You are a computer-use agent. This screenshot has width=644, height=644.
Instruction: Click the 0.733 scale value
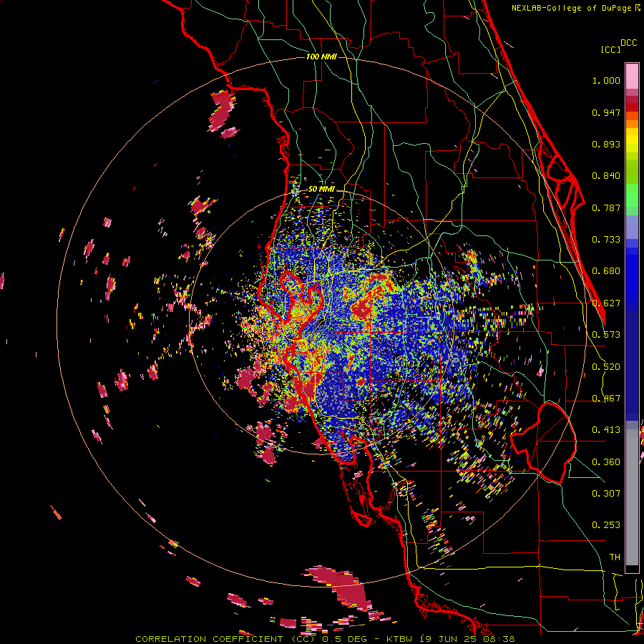coord(606,240)
